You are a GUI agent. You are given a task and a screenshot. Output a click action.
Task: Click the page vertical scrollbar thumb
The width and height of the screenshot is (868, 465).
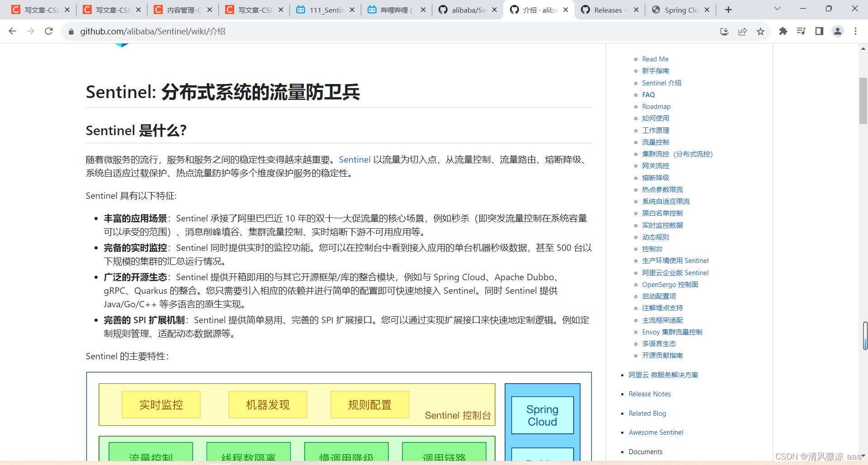[x=863, y=101]
